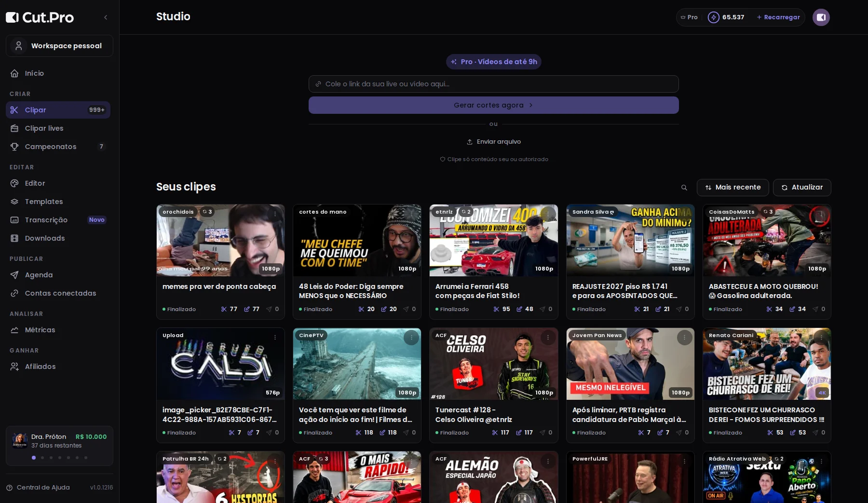
Task: Select the fourth carousel dot under Dra. Próton
Action: [60, 458]
